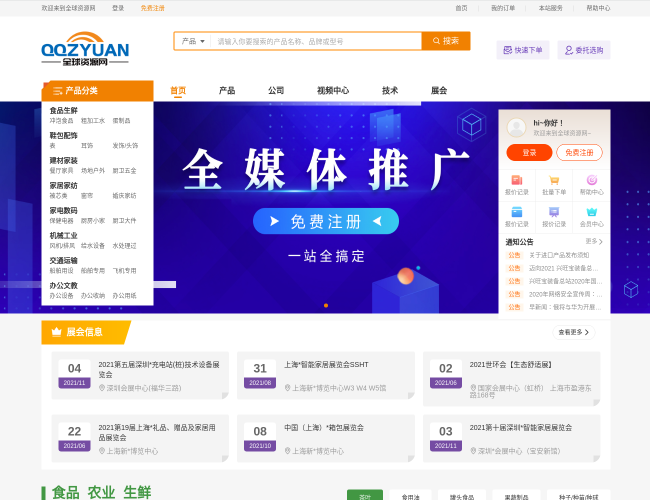Select the 产品 navigation tab
The height and width of the screenshot is (500, 650).
227,90
